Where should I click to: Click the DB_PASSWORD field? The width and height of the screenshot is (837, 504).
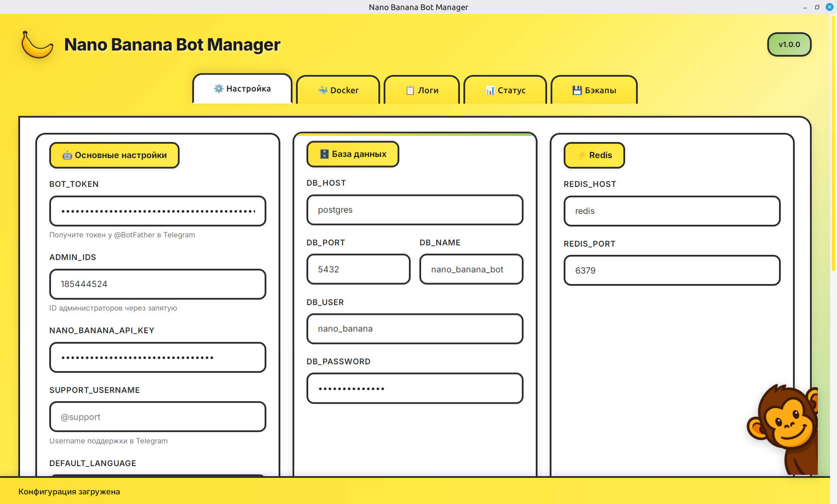tap(414, 388)
